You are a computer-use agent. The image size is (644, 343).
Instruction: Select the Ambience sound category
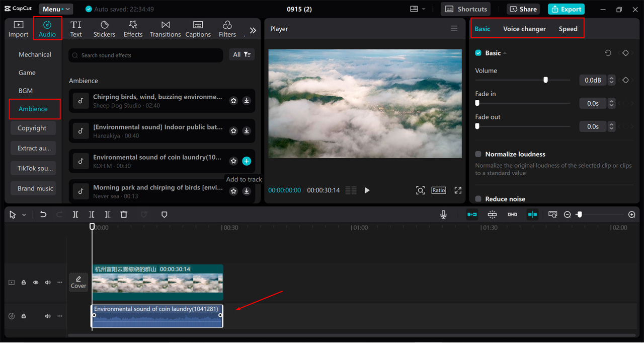pyautogui.click(x=33, y=109)
